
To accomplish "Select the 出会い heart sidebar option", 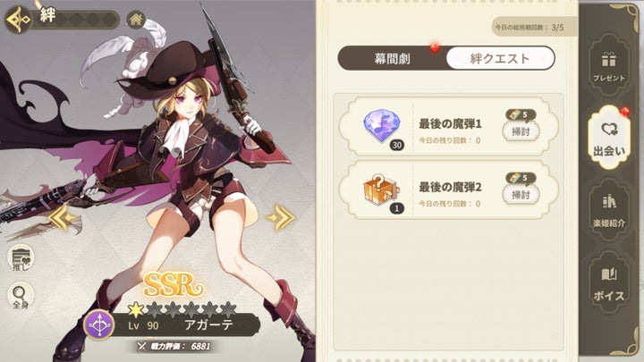I will click(609, 138).
